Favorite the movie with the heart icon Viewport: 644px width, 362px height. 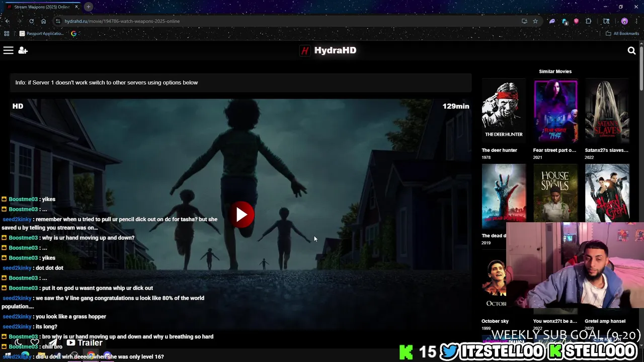(35, 343)
